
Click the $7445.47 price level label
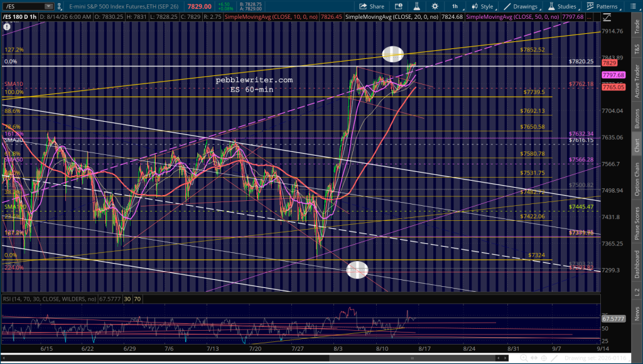[581, 207]
